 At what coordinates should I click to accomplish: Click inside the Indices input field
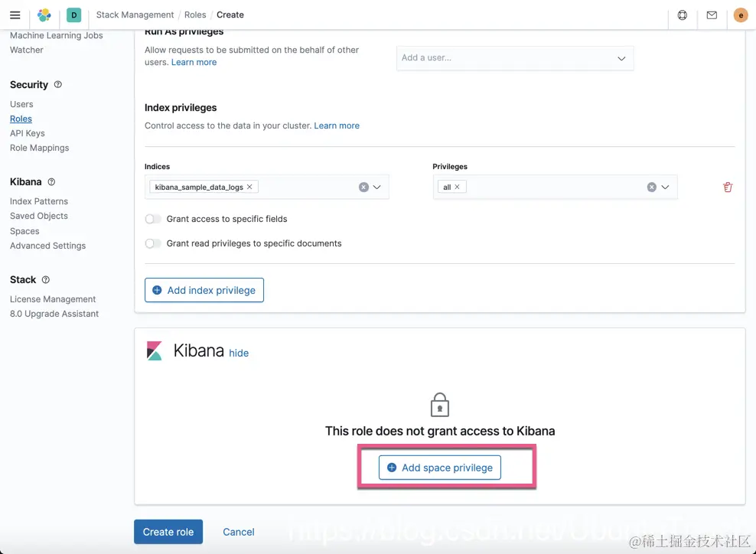pyautogui.click(x=266, y=187)
